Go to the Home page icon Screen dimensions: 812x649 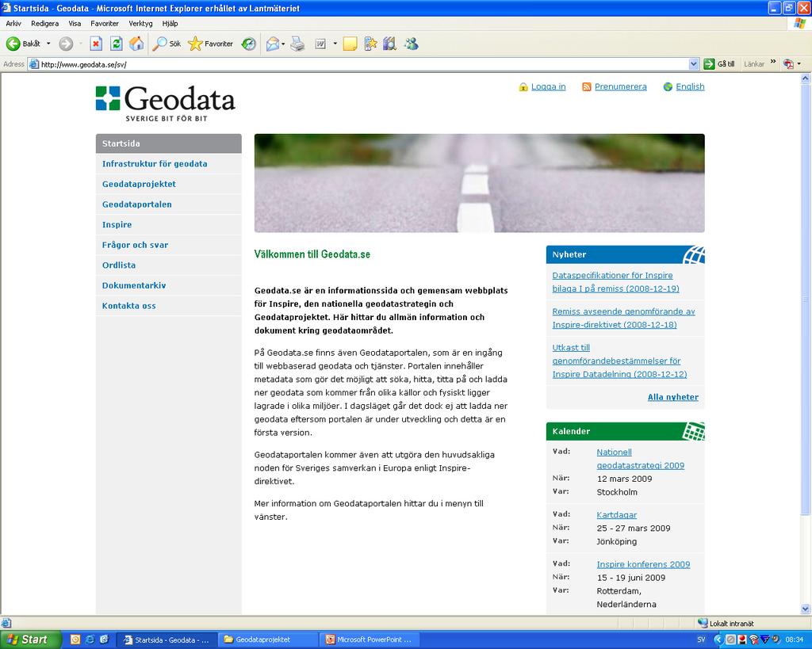tap(136, 44)
